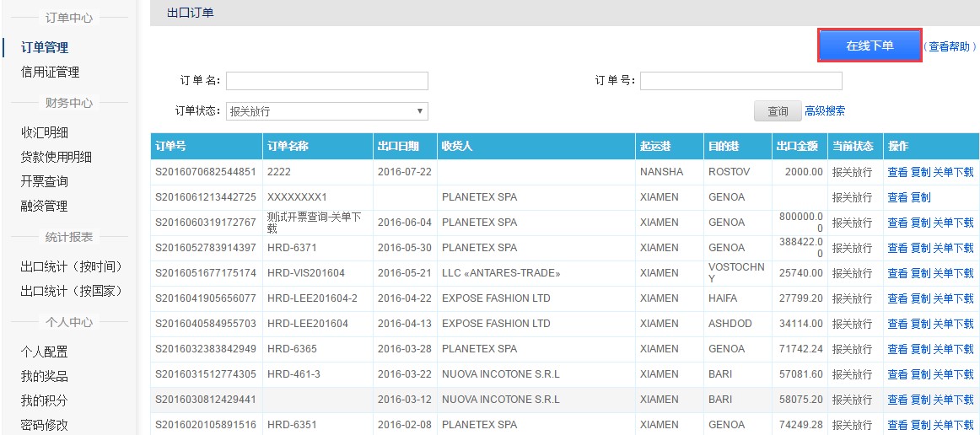Image resolution: width=980 pixels, height=435 pixels.
Task: Open the 查看帮助 help link
Action: [x=950, y=47]
